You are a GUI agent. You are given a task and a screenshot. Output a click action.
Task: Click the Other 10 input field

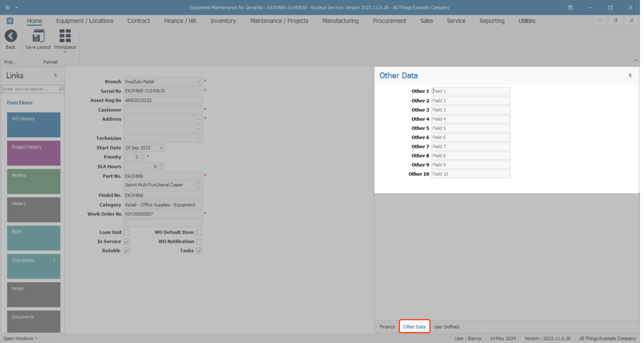(x=471, y=174)
